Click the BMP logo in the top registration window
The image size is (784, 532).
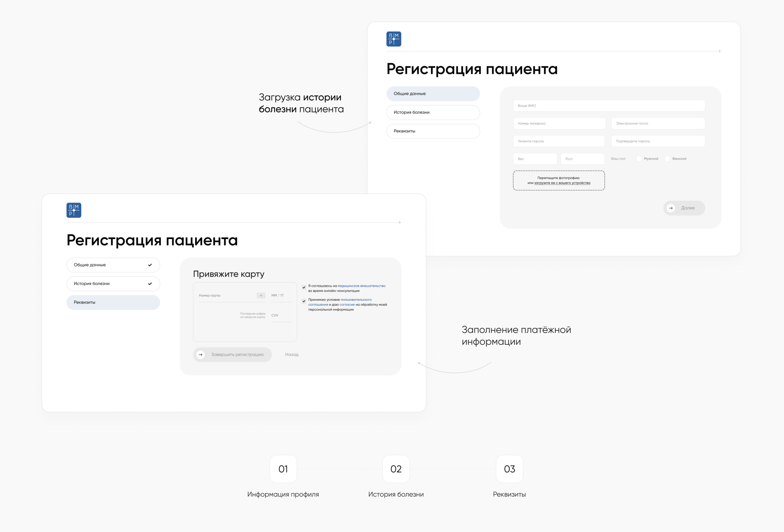point(393,39)
